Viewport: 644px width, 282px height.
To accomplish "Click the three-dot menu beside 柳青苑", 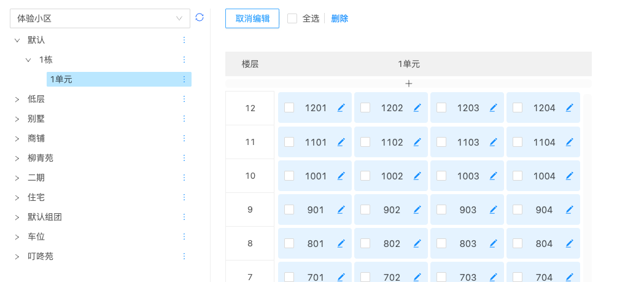I will pyautogui.click(x=184, y=158).
